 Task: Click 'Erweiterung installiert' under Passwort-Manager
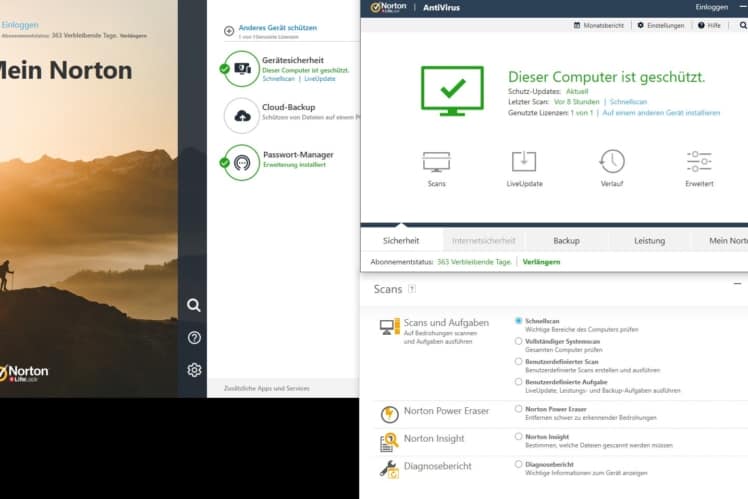(294, 165)
